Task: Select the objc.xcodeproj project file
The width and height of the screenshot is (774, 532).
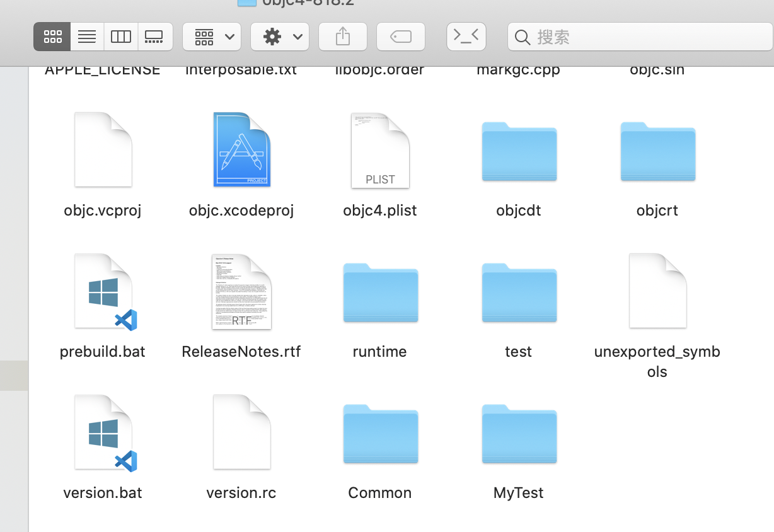Action: click(241, 150)
